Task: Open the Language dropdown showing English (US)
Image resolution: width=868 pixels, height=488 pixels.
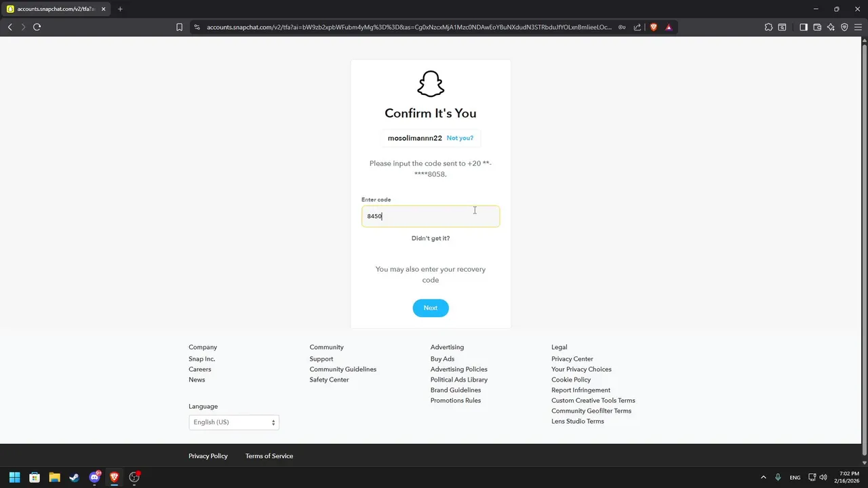Action: tap(234, 422)
